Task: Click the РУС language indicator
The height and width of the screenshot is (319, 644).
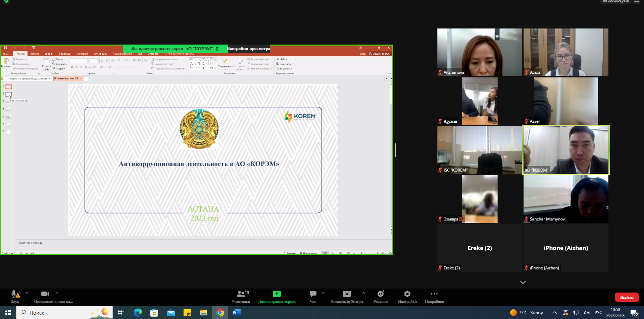Action: (x=598, y=313)
